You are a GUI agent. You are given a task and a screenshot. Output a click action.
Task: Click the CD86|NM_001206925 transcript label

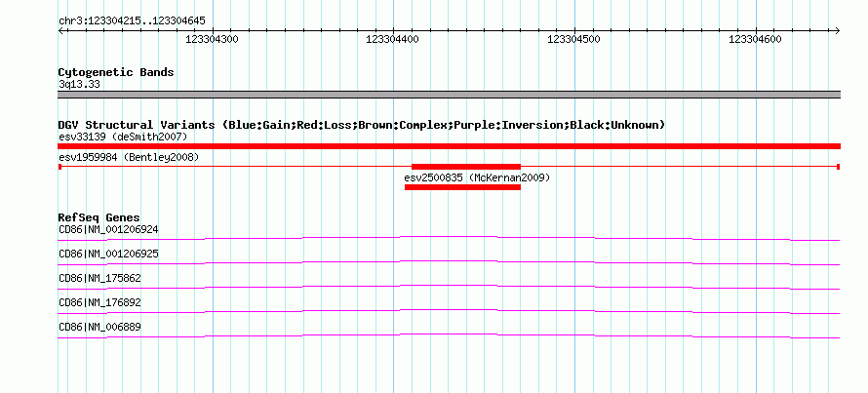108,254
